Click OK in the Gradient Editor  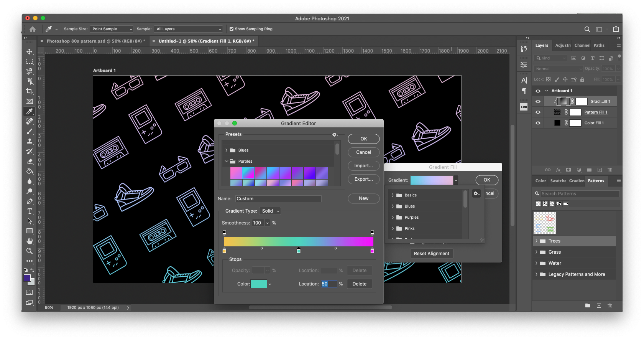click(364, 139)
